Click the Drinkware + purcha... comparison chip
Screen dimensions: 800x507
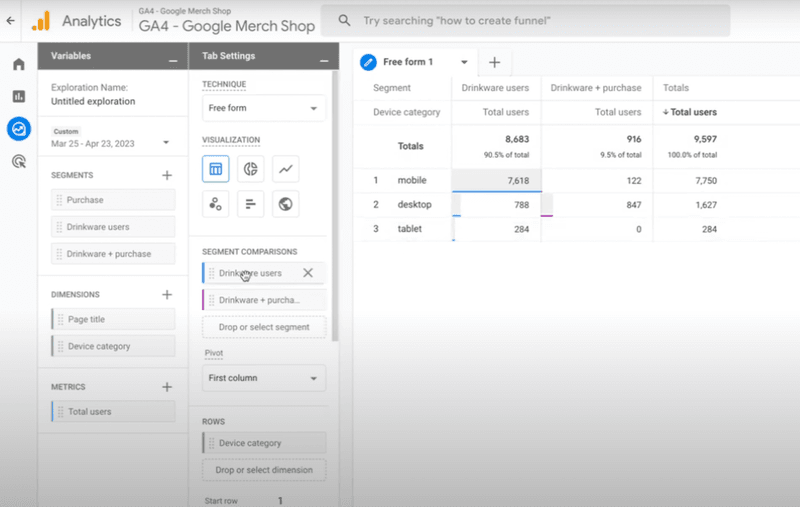264,300
